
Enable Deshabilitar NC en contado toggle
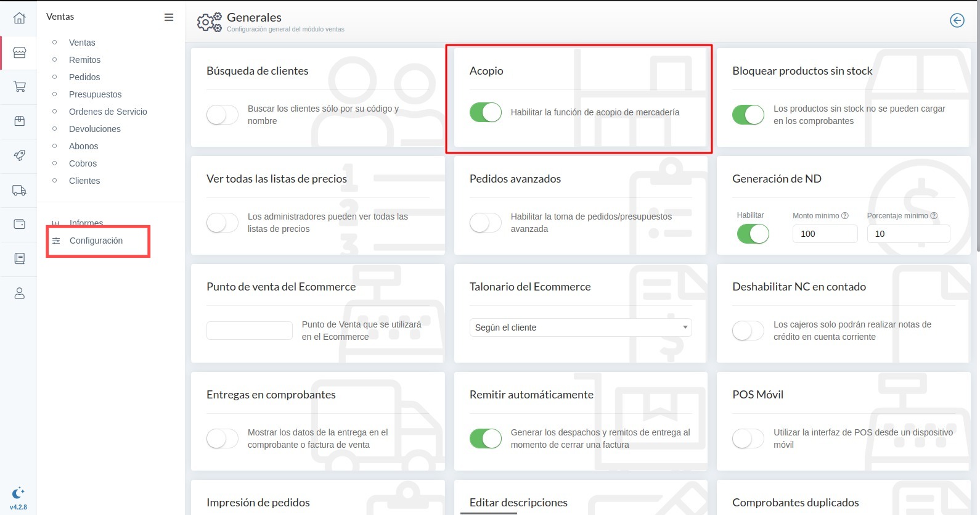click(x=748, y=331)
